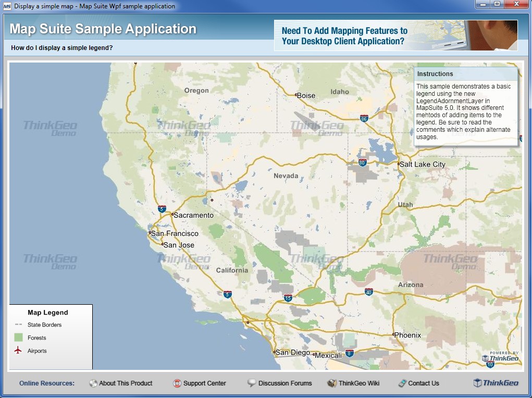Click the ThinkGeo Wiki icon
The image size is (532, 398).
tap(332, 383)
